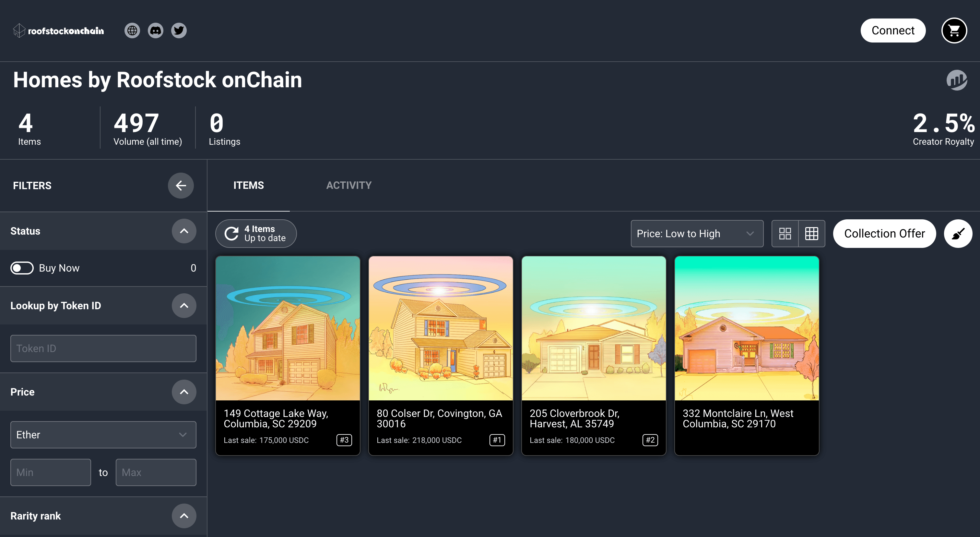This screenshot has height=537, width=980.
Task: Click the analytics chart icon
Action: coord(956,79)
